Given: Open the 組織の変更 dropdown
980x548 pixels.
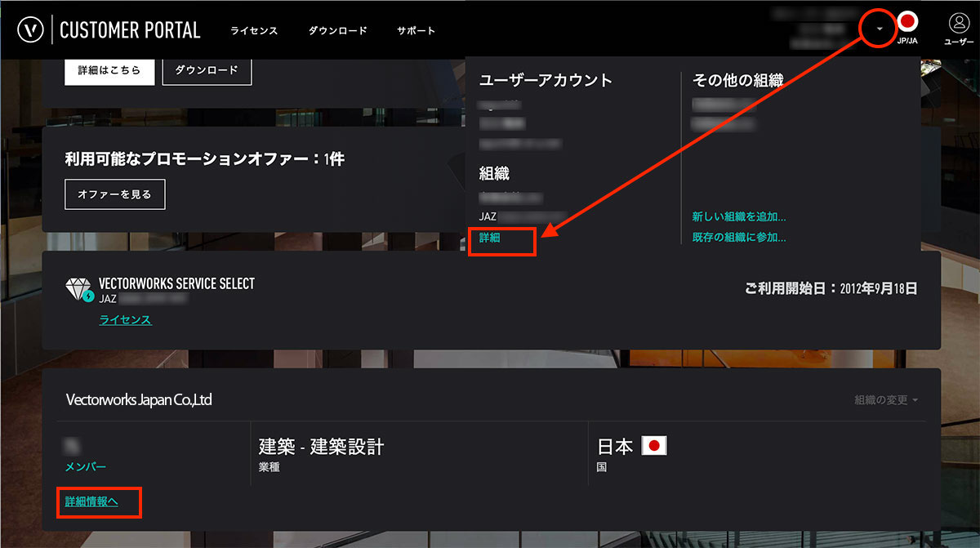Looking at the screenshot, I should 886,400.
